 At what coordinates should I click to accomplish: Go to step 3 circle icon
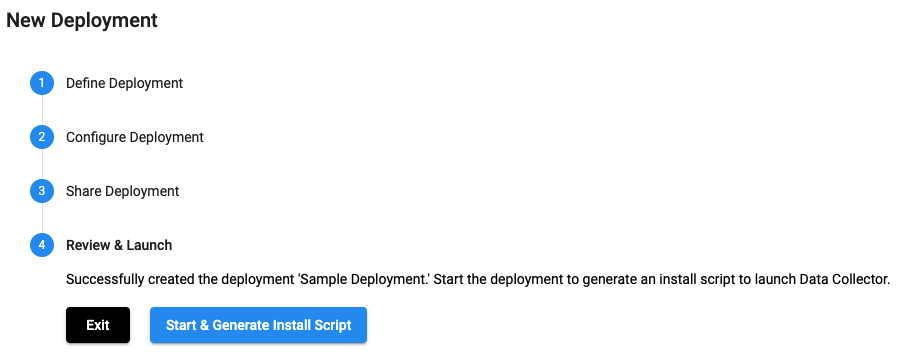[42, 191]
